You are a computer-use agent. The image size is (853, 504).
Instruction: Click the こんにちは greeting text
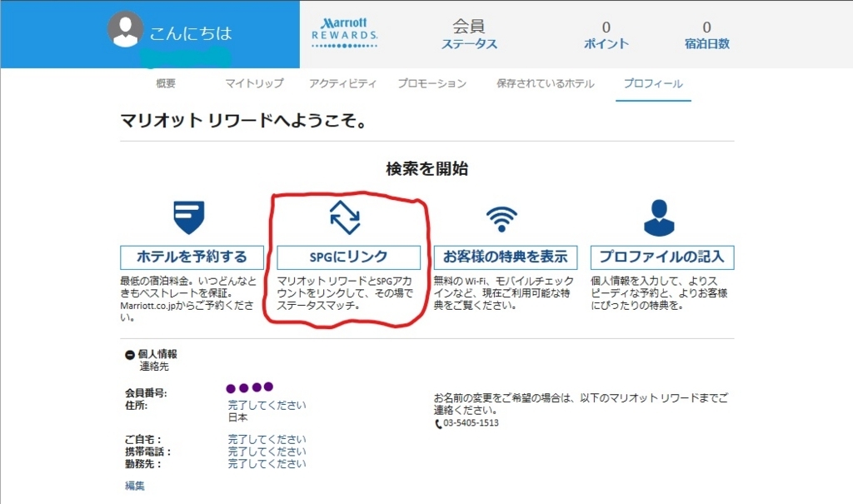point(191,33)
